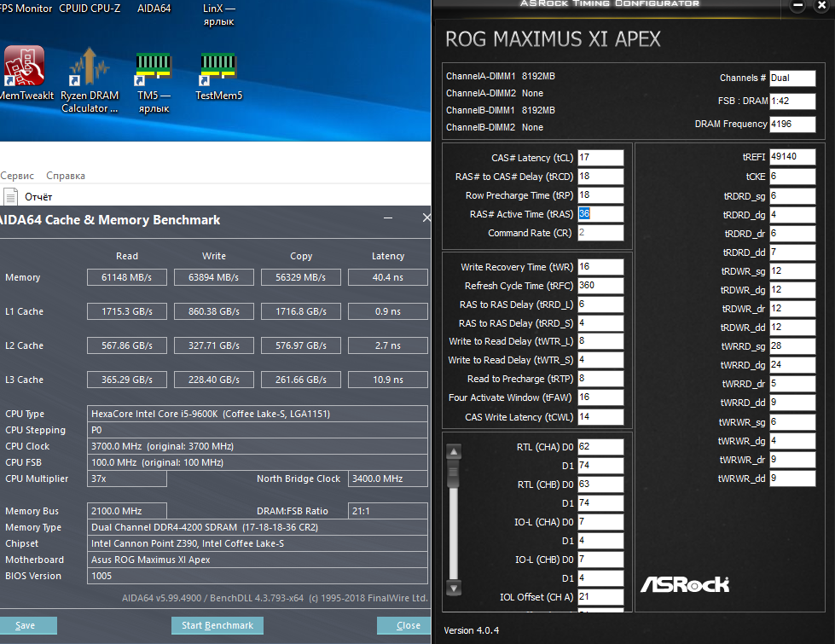Select the AIDA64 desktop shortcut label

tap(154, 9)
